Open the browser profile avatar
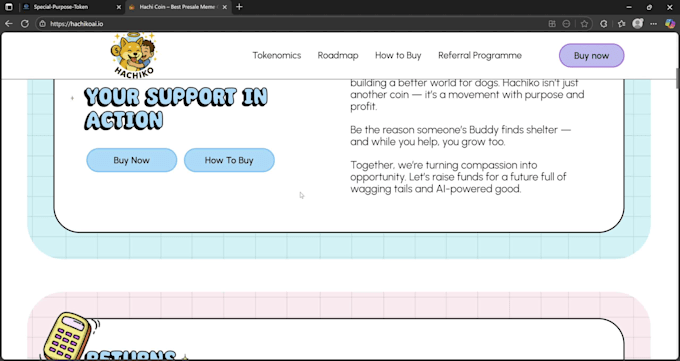680x361 pixels. 638,24
